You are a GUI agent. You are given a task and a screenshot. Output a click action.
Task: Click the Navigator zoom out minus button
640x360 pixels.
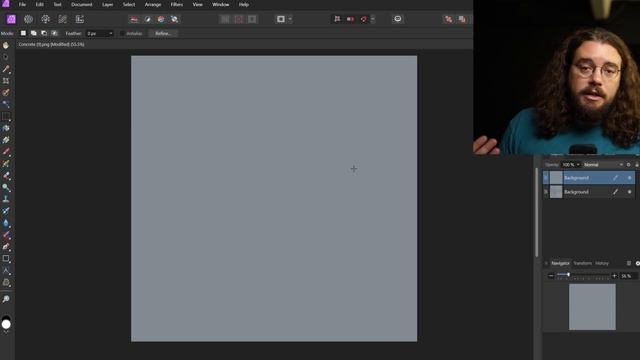[x=551, y=276]
